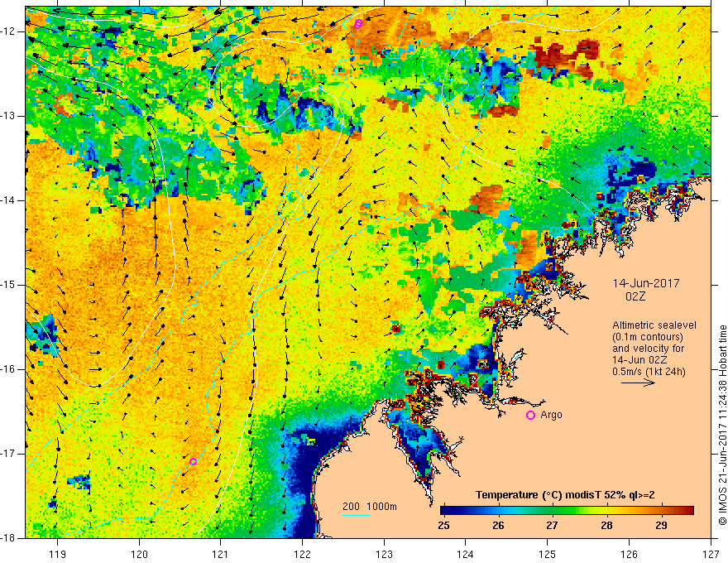Click the '125' longitude axis label
The image size is (728, 563).
point(548,554)
